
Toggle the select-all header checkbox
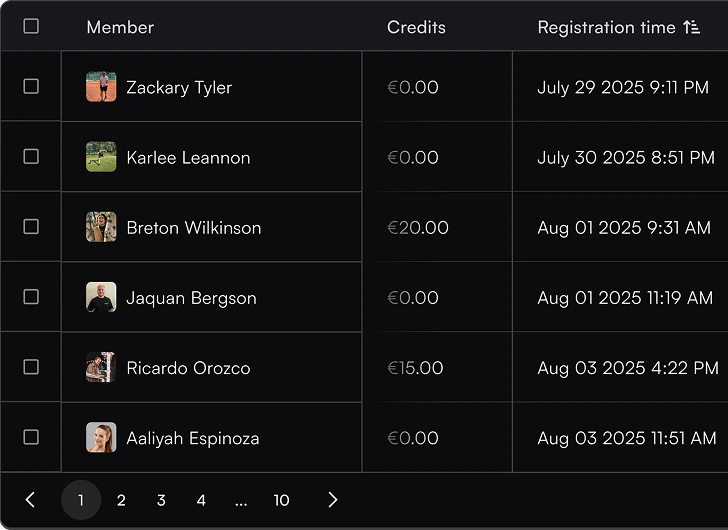coord(31,26)
